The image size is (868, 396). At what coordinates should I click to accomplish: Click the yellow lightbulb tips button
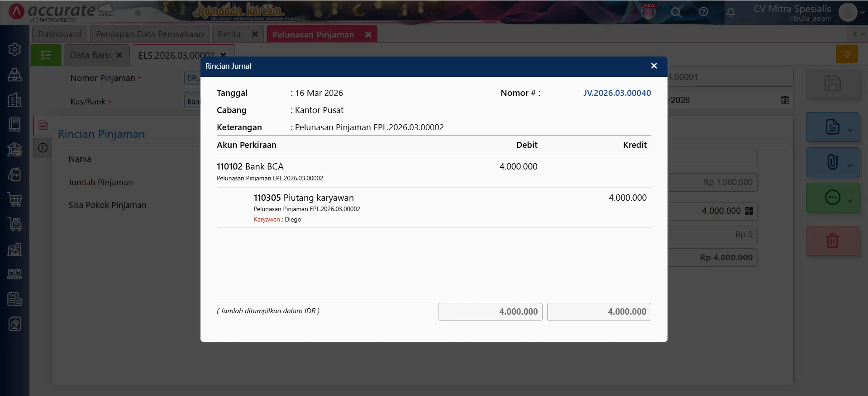pyautogui.click(x=847, y=55)
